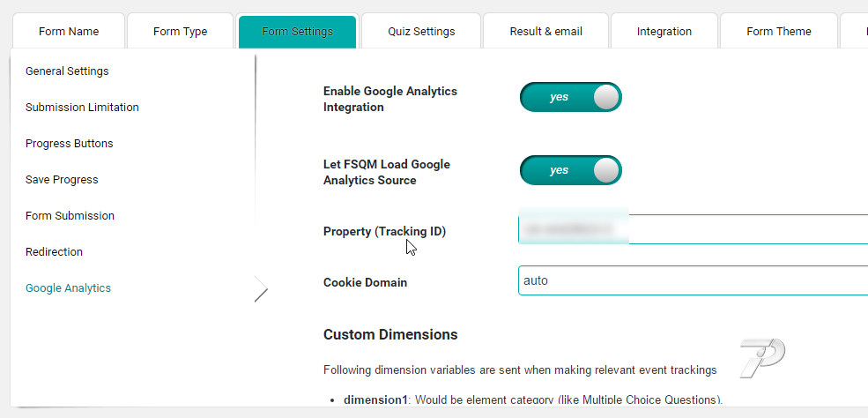Screen dimensions: 868x418
Task: Click the Cookie Domain input field
Action: (x=693, y=280)
